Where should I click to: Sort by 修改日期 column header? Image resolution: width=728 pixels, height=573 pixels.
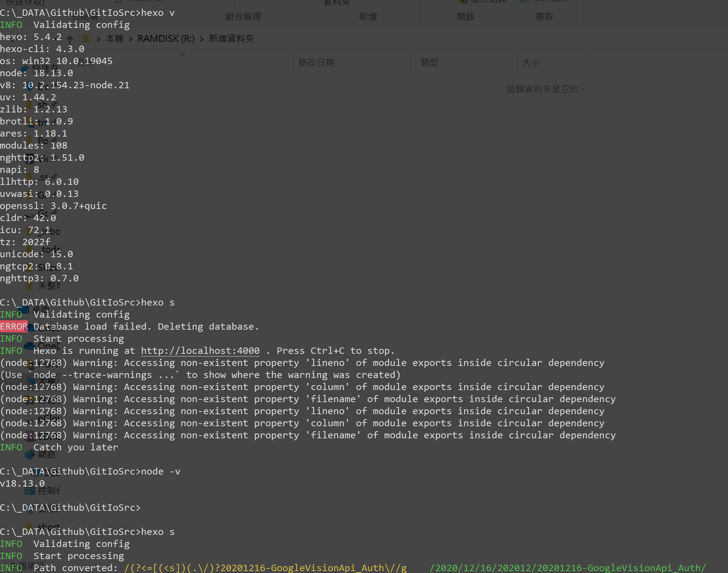pyautogui.click(x=316, y=63)
